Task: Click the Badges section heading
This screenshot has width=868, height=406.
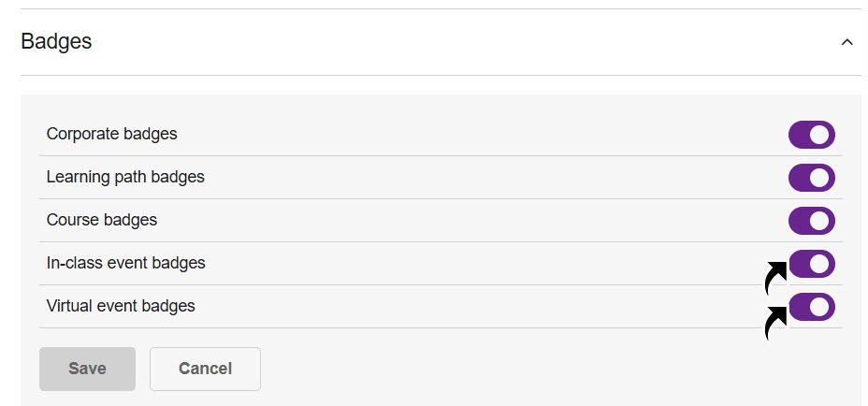Action: 56,42
